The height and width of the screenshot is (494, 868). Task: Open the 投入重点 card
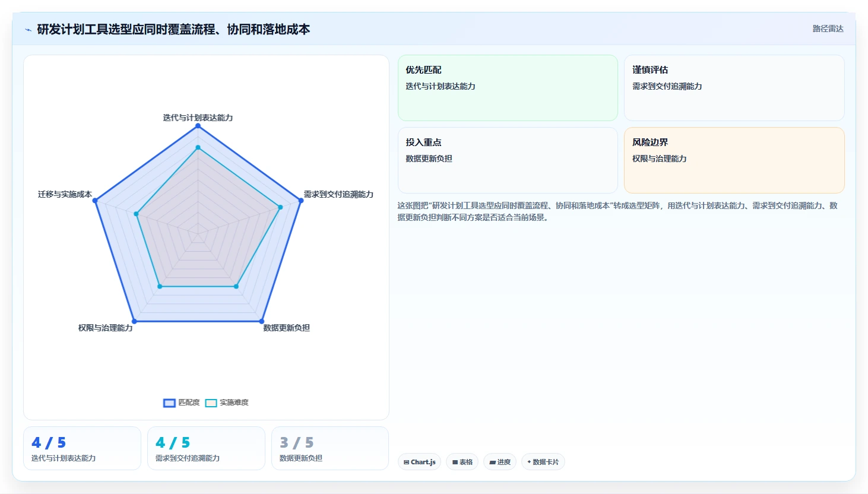point(508,160)
